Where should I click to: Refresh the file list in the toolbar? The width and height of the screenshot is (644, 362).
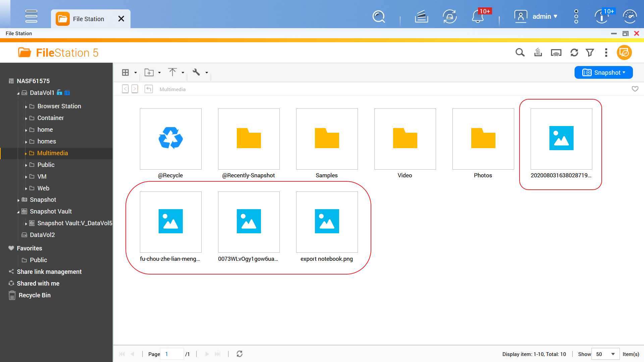tap(574, 53)
